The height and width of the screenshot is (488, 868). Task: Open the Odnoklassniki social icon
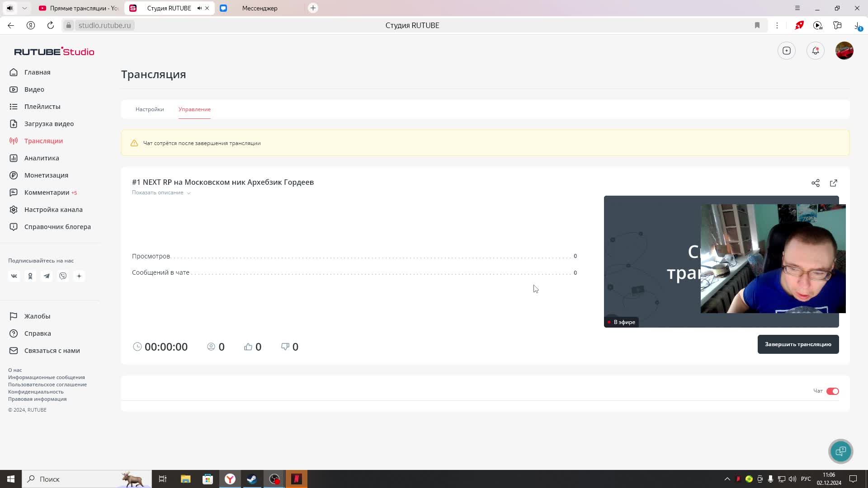tap(30, 276)
